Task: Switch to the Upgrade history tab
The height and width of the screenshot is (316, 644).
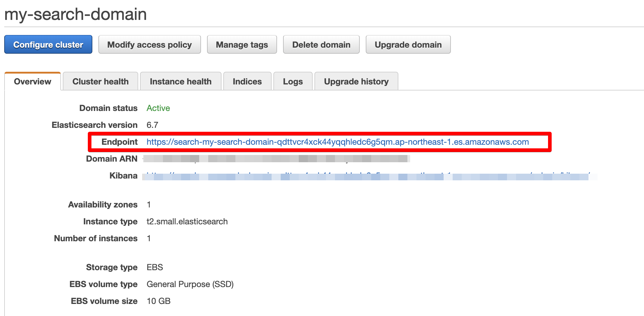Action: pos(356,81)
